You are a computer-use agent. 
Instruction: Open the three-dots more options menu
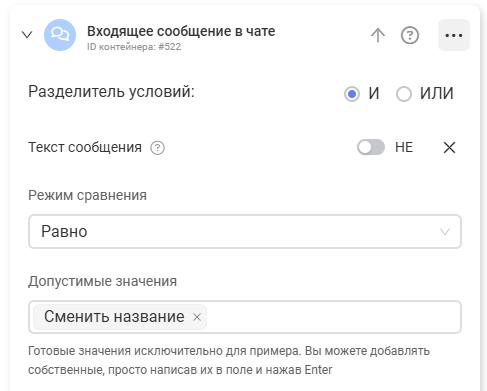pyautogui.click(x=454, y=35)
